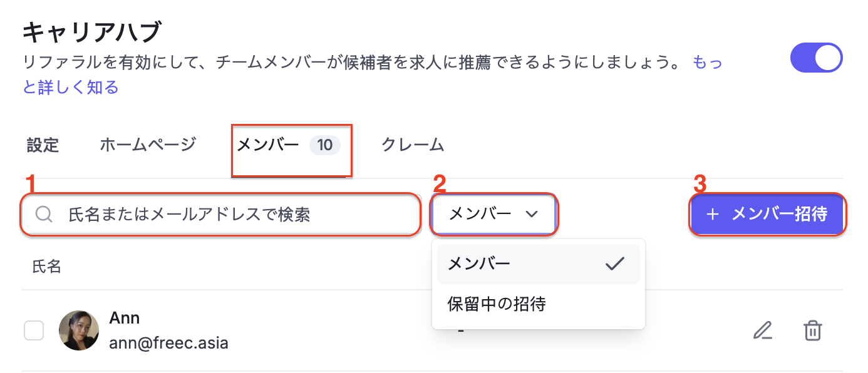Click the member name Ann
This screenshot has height=373, width=868.
(125, 318)
